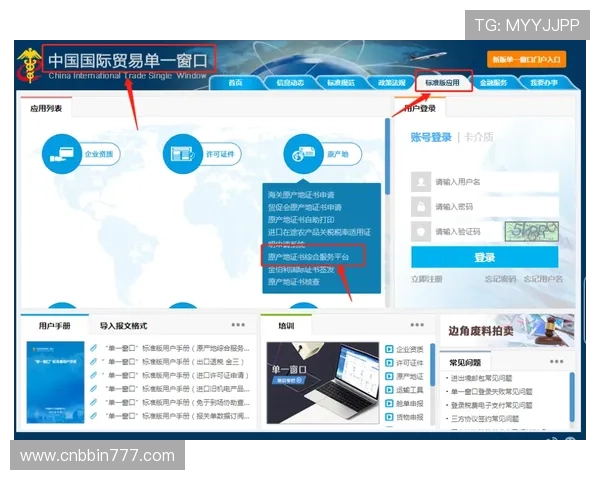Switch login mode to 账号登录
The height and width of the screenshot is (480, 600).
[x=431, y=137]
